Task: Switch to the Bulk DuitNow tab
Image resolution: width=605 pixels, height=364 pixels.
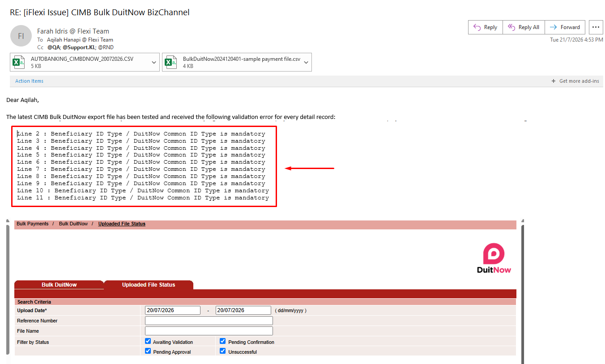Action: tap(59, 285)
